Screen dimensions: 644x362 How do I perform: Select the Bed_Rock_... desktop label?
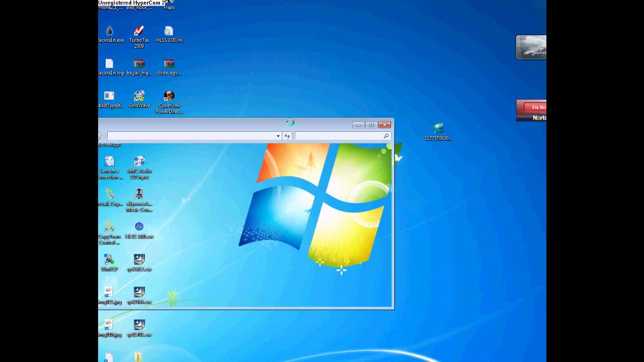tap(139, 8)
